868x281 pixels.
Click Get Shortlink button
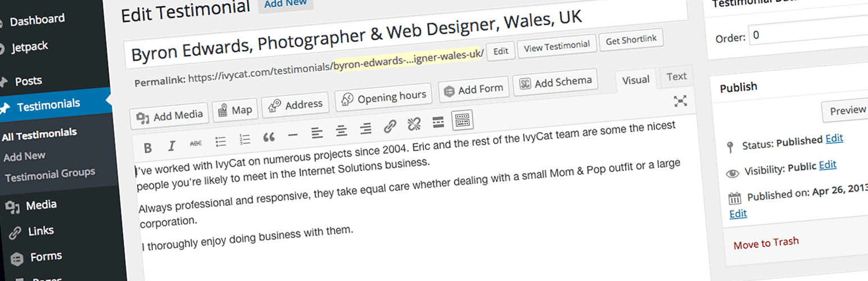point(631,40)
